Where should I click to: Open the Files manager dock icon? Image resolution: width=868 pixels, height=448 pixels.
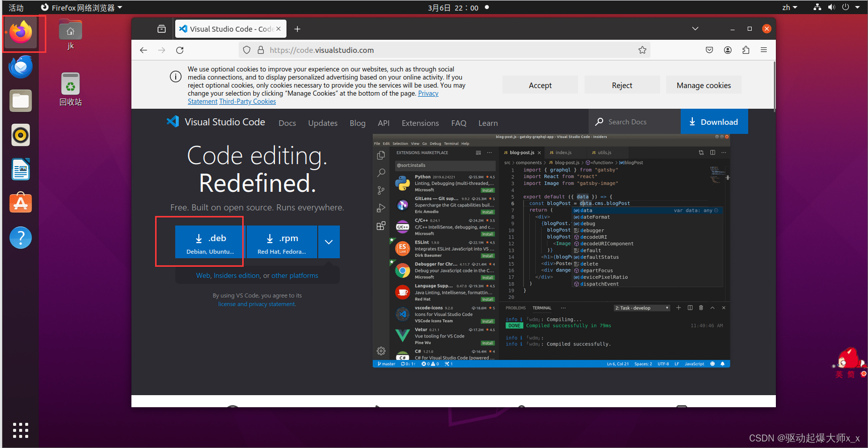coord(21,101)
